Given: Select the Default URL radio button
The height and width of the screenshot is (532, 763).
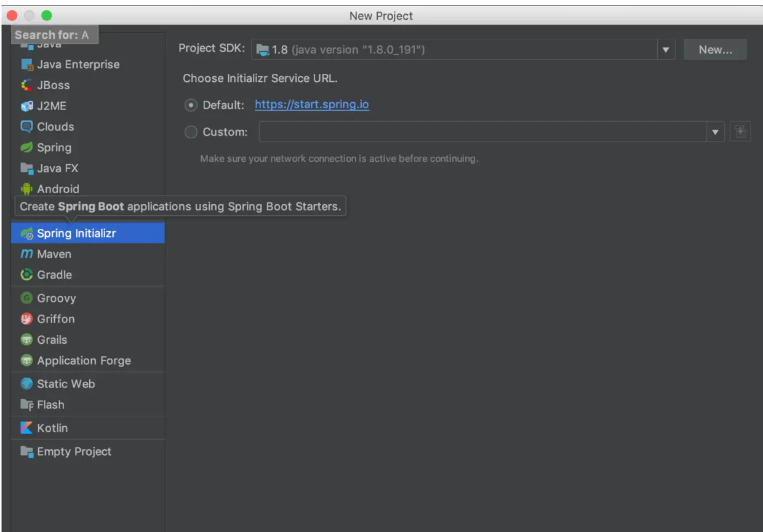Looking at the screenshot, I should pyautogui.click(x=191, y=105).
